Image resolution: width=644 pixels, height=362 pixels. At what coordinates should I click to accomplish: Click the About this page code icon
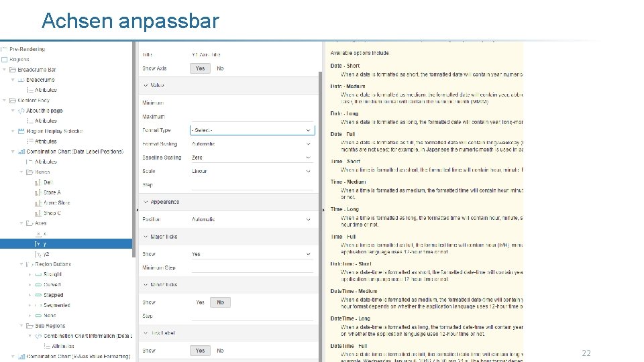(21, 111)
